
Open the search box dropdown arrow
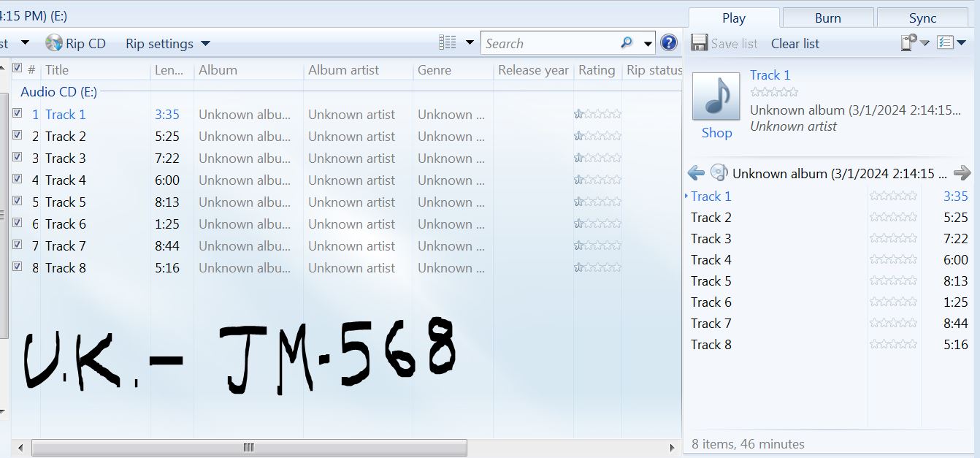point(648,44)
